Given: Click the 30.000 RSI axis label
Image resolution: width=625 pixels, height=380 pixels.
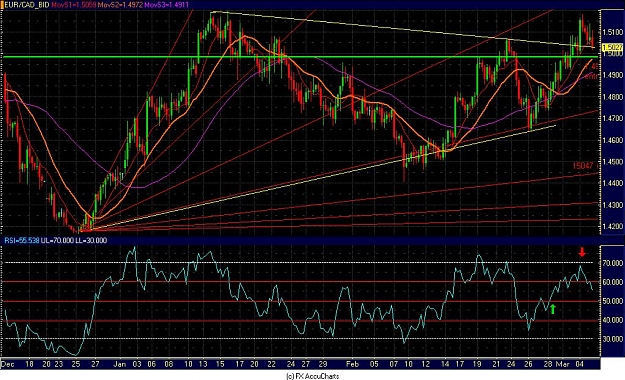Looking at the screenshot, I should pyautogui.click(x=613, y=339).
